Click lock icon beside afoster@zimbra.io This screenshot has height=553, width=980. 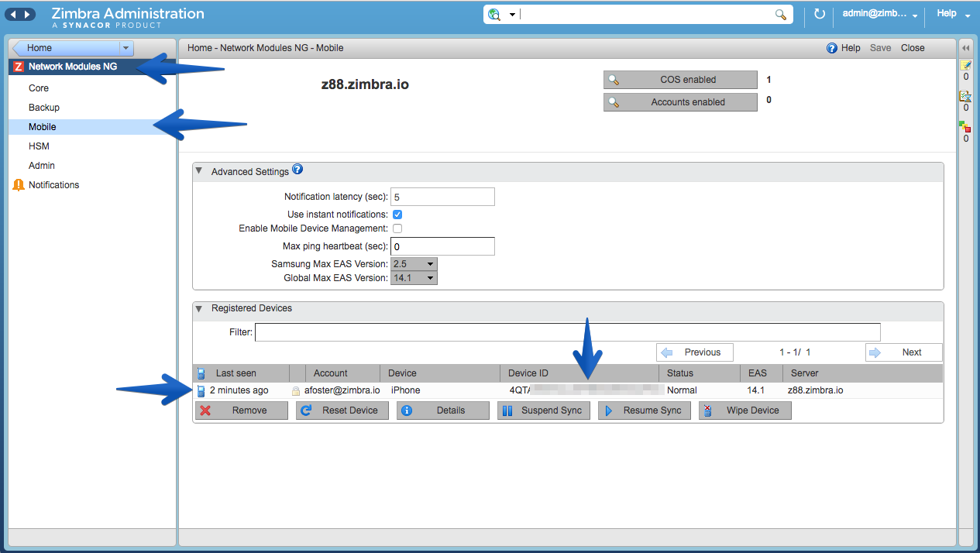tap(296, 391)
